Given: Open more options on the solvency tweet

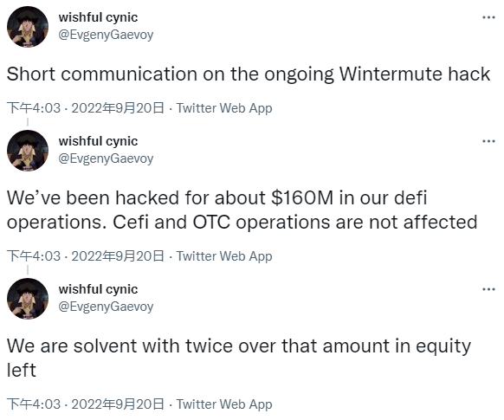Looking at the screenshot, I should (488, 289).
